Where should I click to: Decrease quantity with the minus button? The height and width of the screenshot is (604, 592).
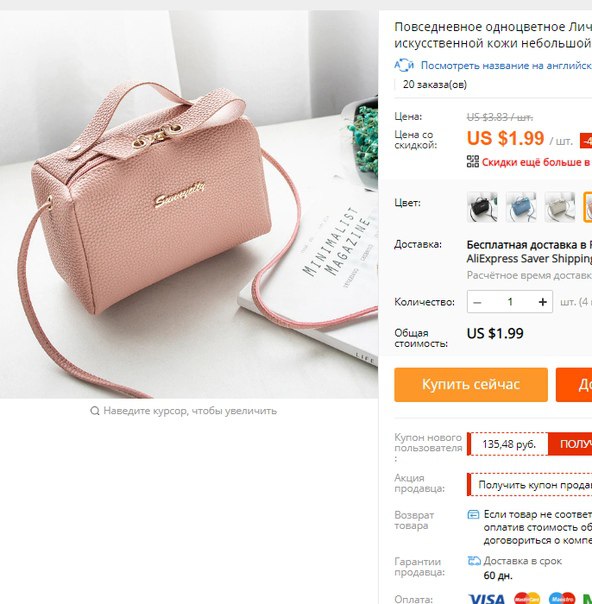click(477, 302)
